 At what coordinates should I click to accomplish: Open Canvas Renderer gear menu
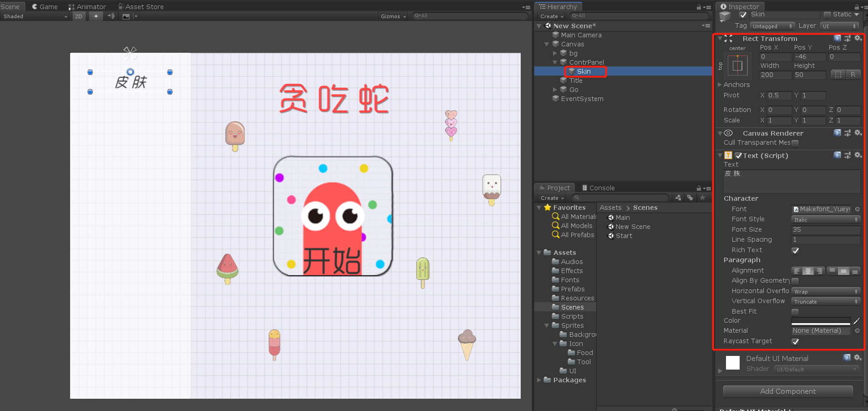coord(858,133)
